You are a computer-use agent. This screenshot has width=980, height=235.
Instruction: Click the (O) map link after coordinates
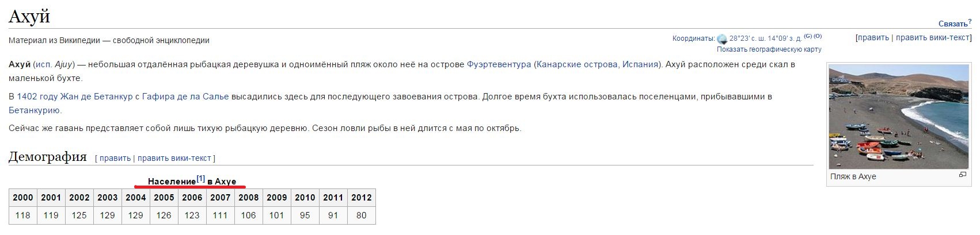pyautogui.click(x=818, y=36)
